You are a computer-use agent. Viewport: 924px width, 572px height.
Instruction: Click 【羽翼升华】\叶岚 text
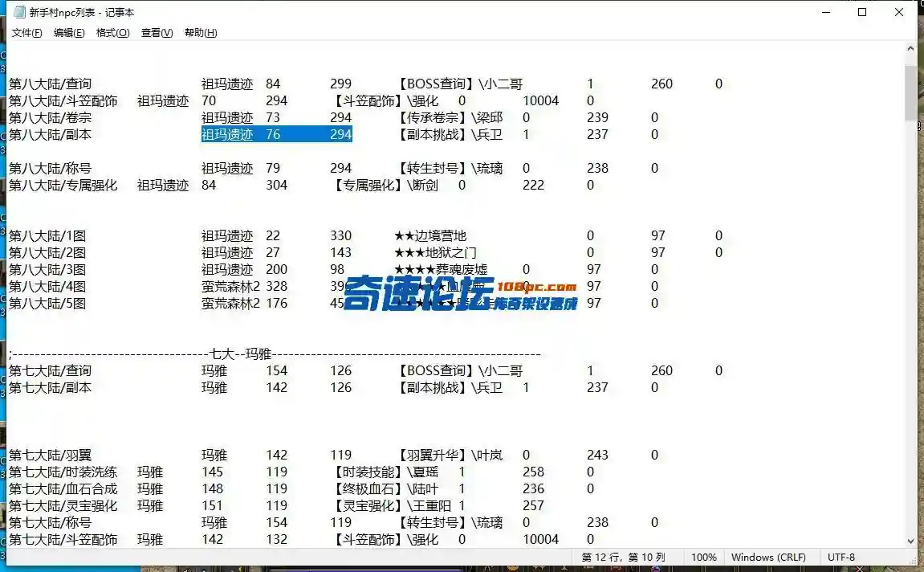tap(449, 456)
